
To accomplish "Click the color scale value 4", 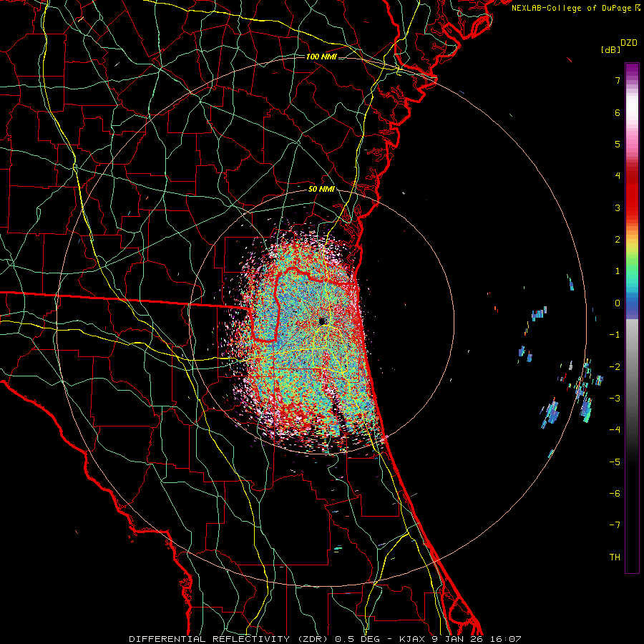I will click(x=618, y=176).
